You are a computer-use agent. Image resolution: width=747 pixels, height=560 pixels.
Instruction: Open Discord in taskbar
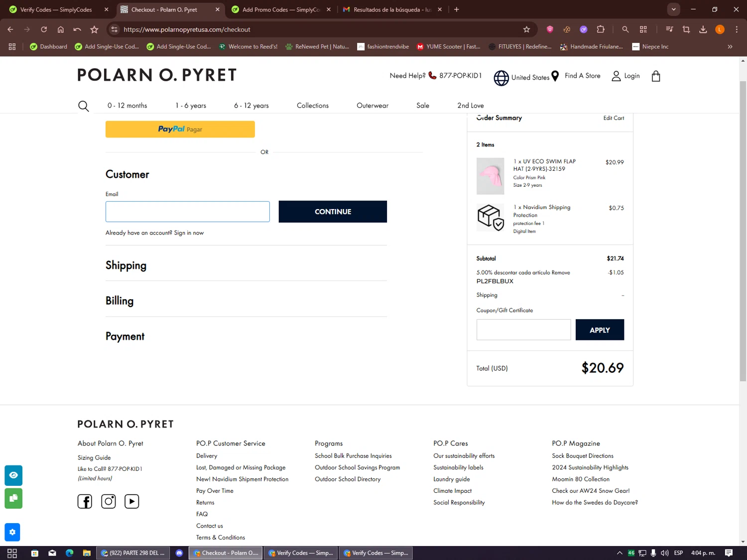[179, 553]
